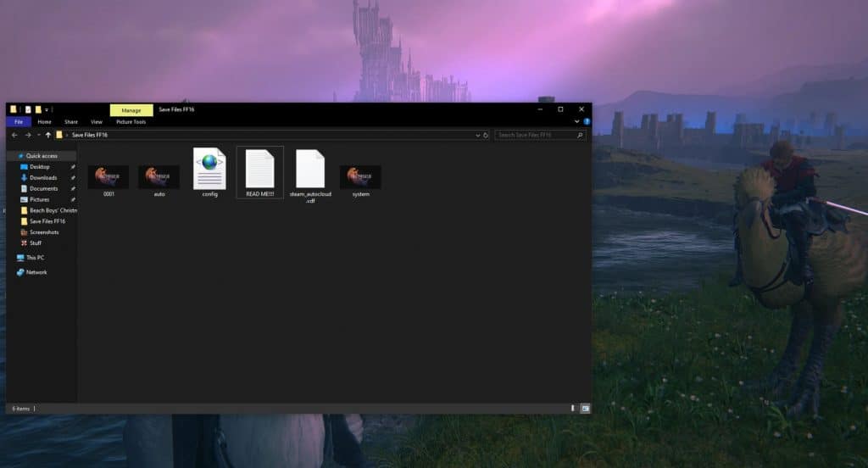
Task: Select the config file icon
Action: (209, 168)
